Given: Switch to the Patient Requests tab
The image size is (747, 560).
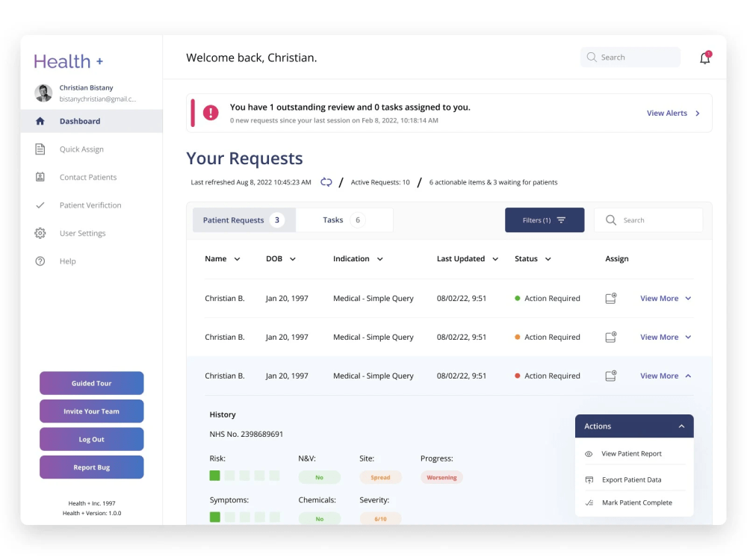Looking at the screenshot, I should click(x=244, y=220).
